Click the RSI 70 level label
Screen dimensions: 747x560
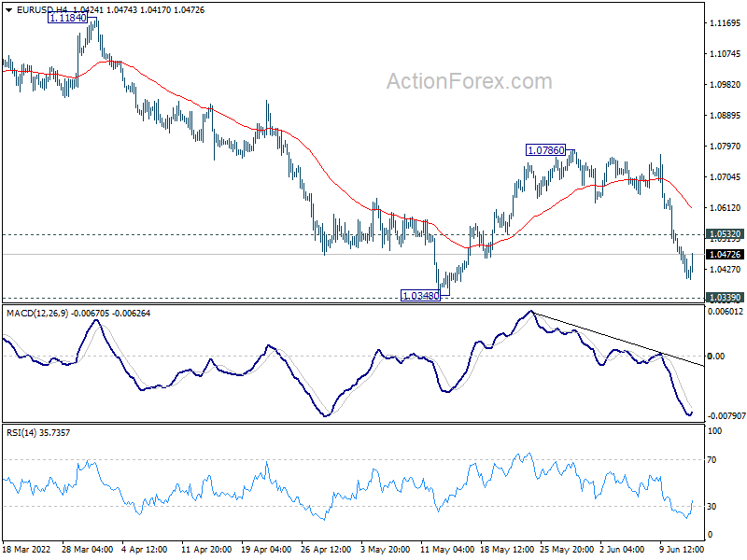coord(712,460)
